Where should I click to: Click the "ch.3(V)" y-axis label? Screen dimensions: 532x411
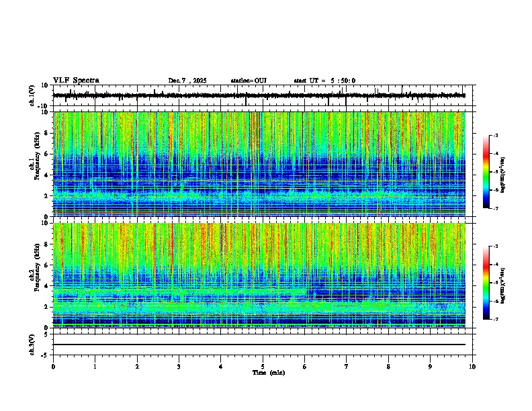(x=32, y=345)
